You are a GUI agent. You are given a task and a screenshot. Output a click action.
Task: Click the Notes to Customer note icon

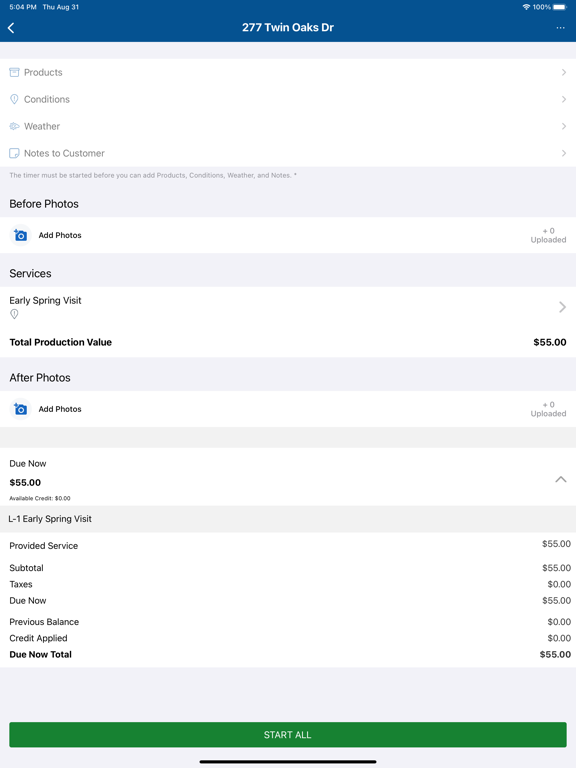14,153
